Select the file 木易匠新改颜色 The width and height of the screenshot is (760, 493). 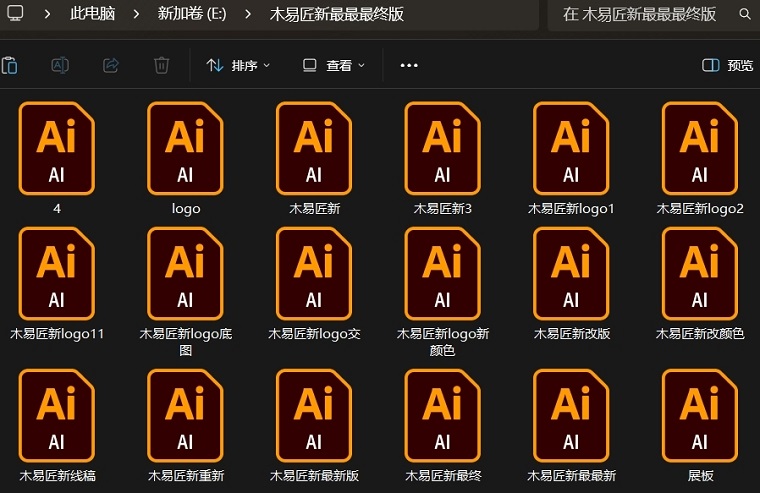coord(700,273)
